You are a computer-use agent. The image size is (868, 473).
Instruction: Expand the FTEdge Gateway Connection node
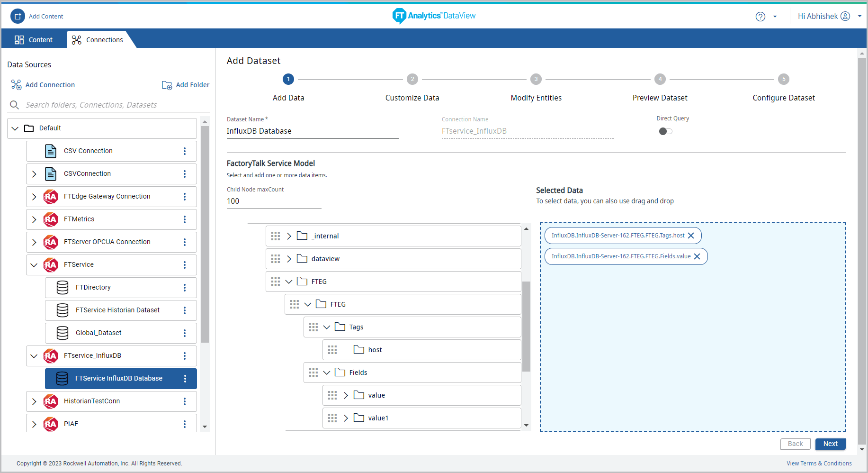tap(34, 197)
